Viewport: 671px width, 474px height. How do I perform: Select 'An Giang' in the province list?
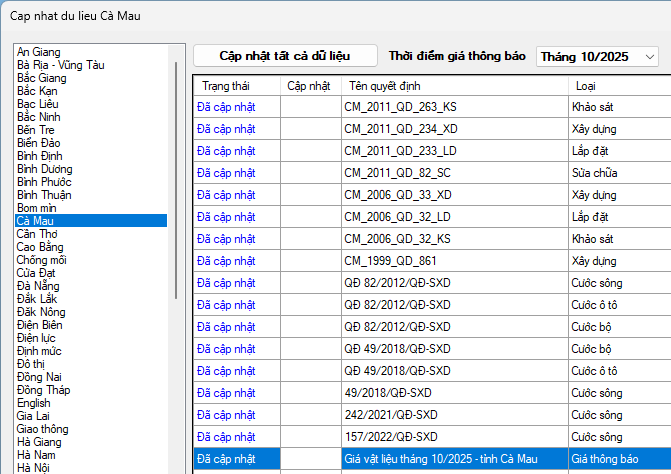39,51
